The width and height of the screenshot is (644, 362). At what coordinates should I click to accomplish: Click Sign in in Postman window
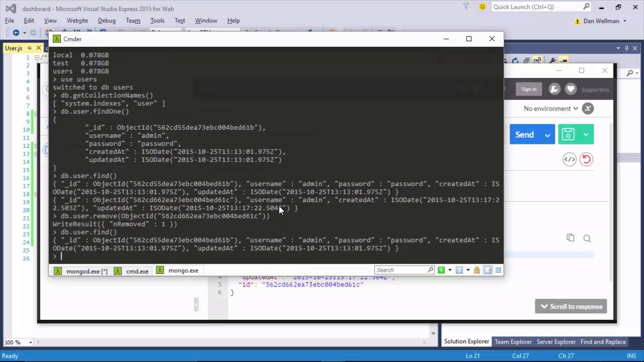click(x=529, y=89)
